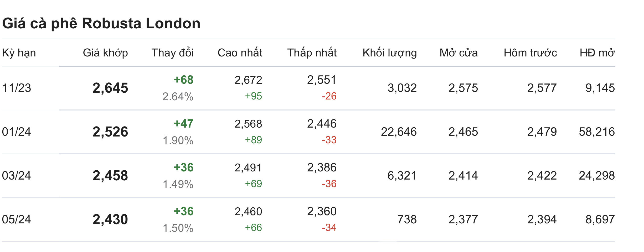Click the open interest value 24,298

point(597,176)
